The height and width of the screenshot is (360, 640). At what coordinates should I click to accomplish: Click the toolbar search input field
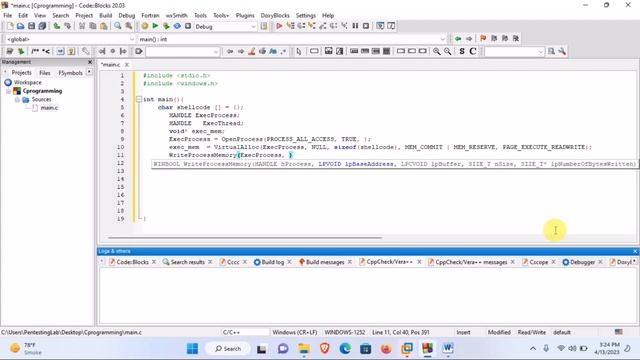click(179, 52)
